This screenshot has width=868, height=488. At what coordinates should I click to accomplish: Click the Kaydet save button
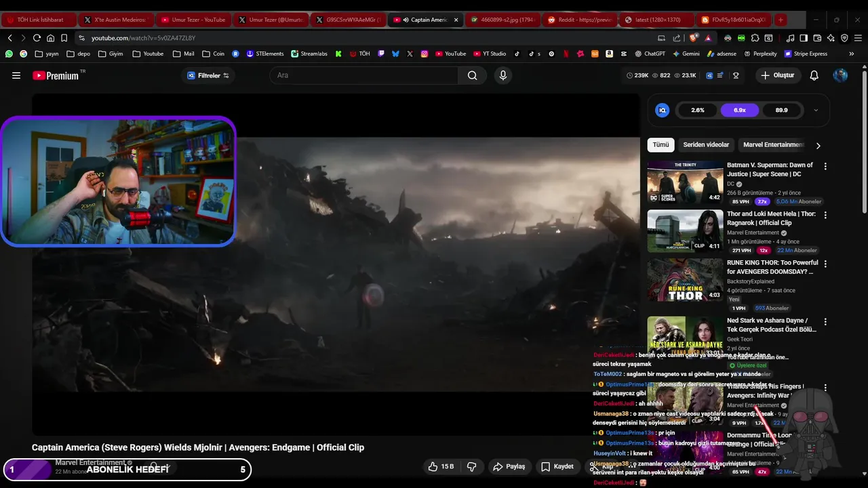(557, 466)
